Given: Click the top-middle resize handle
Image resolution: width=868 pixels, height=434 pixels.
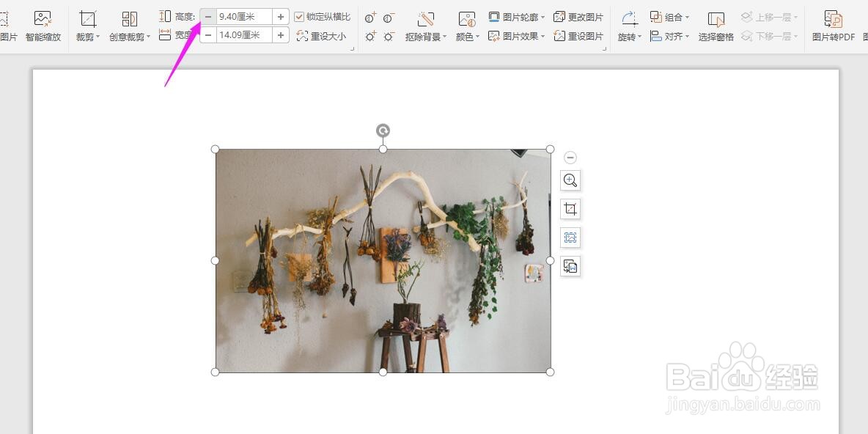Looking at the screenshot, I should 383,150.
